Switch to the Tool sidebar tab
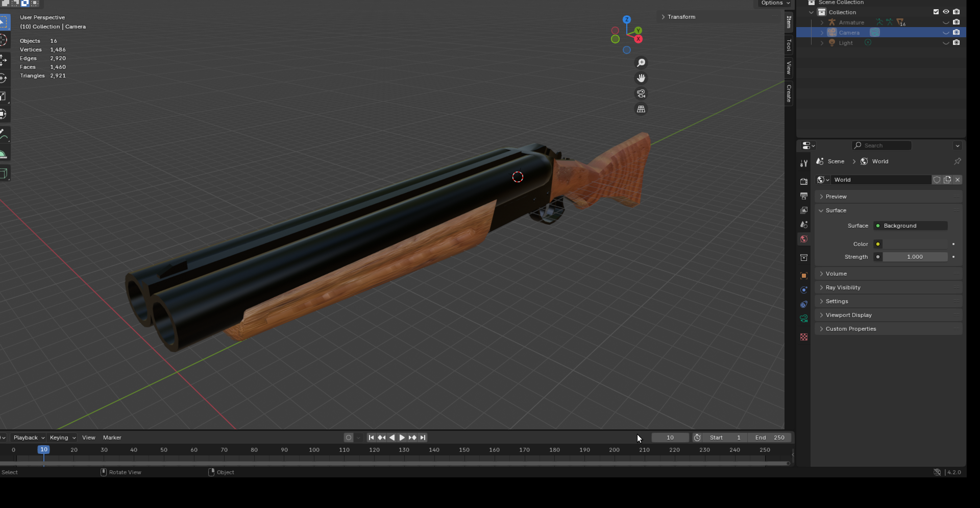 tap(789, 45)
